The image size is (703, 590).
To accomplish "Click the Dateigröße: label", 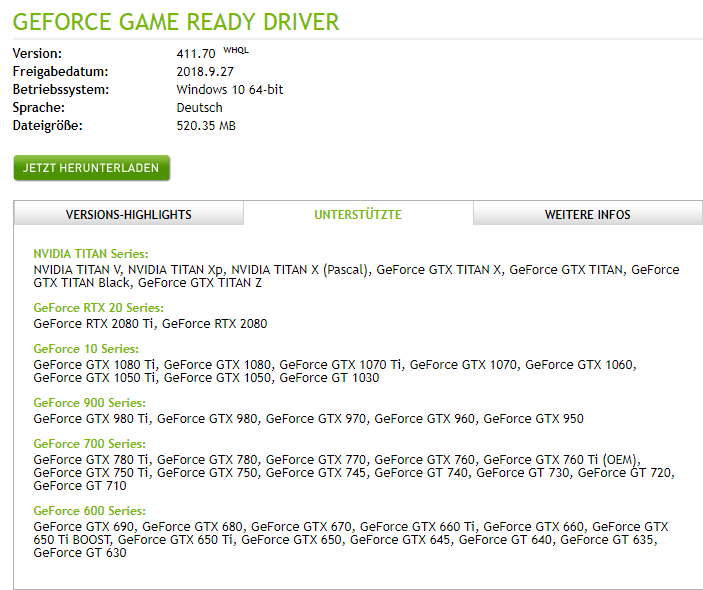I will pyautogui.click(x=48, y=126).
